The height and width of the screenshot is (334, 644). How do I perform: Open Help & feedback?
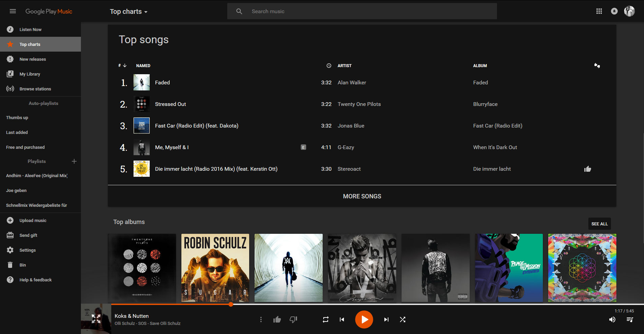[x=40, y=280]
